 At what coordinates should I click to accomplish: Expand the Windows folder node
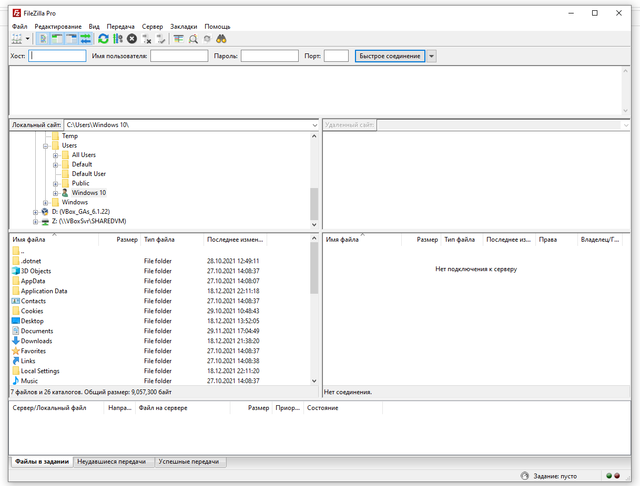pyautogui.click(x=46, y=202)
